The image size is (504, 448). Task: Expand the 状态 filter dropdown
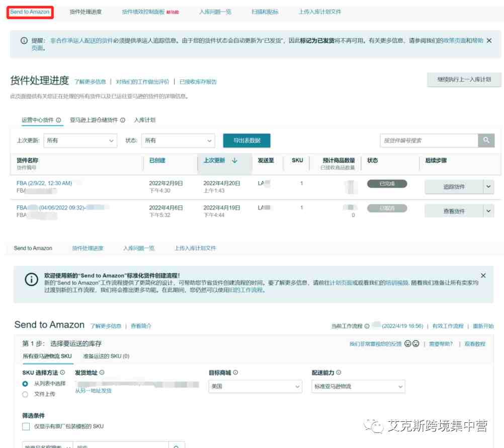(178, 140)
